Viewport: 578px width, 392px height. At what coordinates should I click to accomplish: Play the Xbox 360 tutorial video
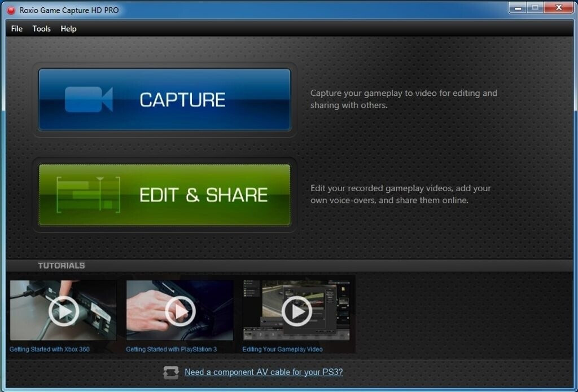pos(64,311)
